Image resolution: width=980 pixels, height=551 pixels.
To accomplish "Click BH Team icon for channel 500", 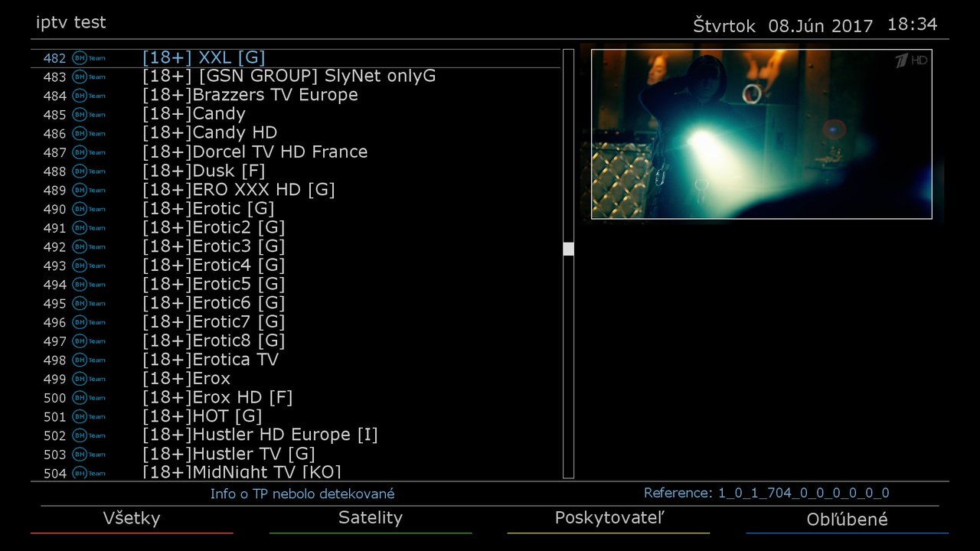I will pos(89,398).
